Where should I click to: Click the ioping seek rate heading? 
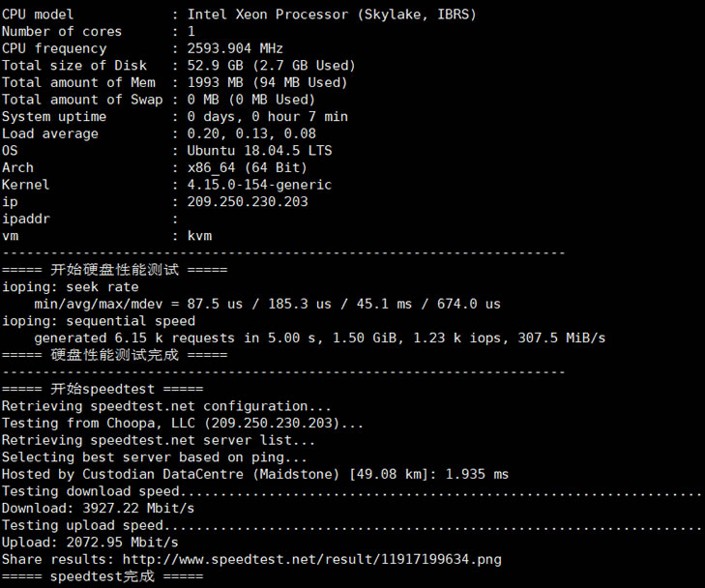(x=71, y=287)
